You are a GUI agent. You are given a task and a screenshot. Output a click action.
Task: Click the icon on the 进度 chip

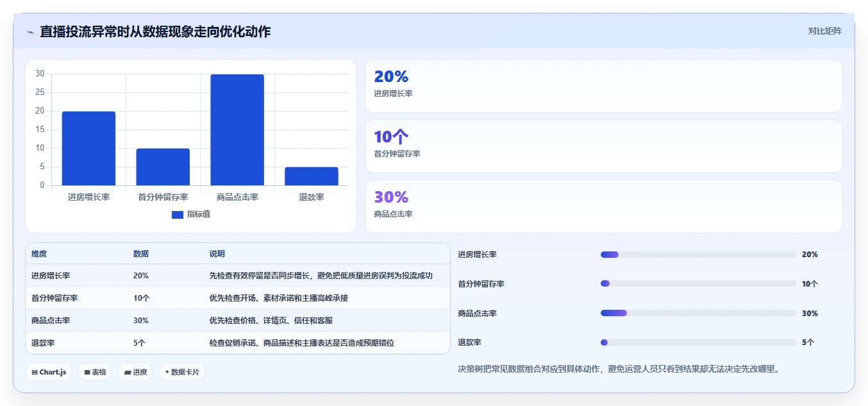tap(128, 372)
